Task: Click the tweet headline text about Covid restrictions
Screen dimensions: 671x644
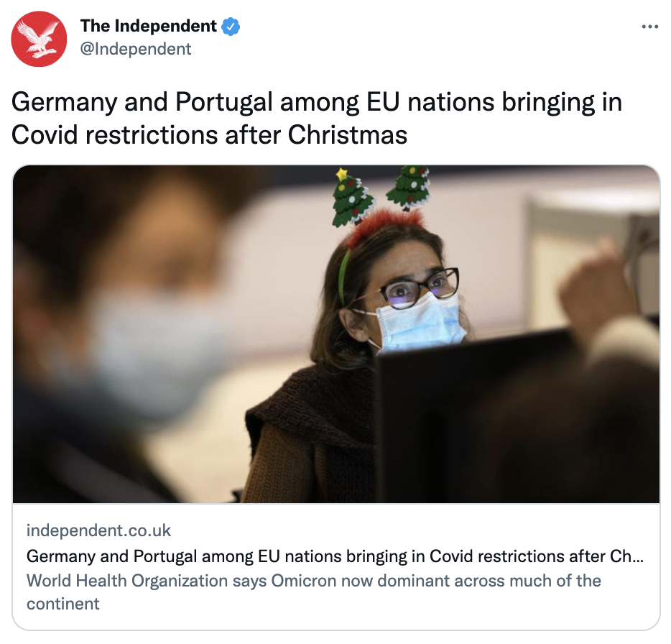Action: coord(316,119)
